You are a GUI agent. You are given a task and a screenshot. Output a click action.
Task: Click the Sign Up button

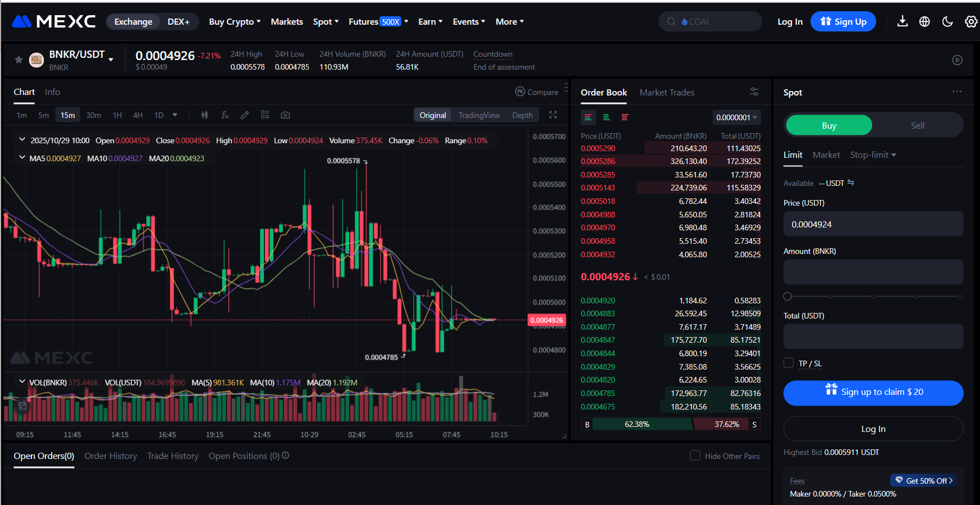pyautogui.click(x=843, y=22)
